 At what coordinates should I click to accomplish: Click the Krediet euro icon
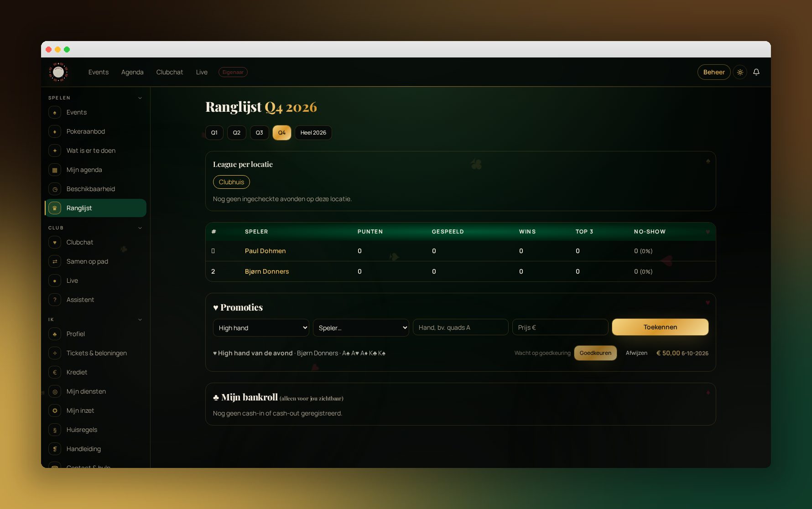point(55,372)
